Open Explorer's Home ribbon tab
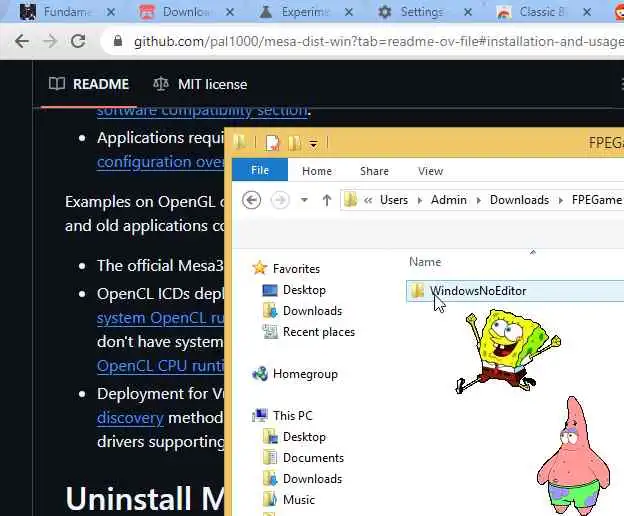 pos(317,171)
